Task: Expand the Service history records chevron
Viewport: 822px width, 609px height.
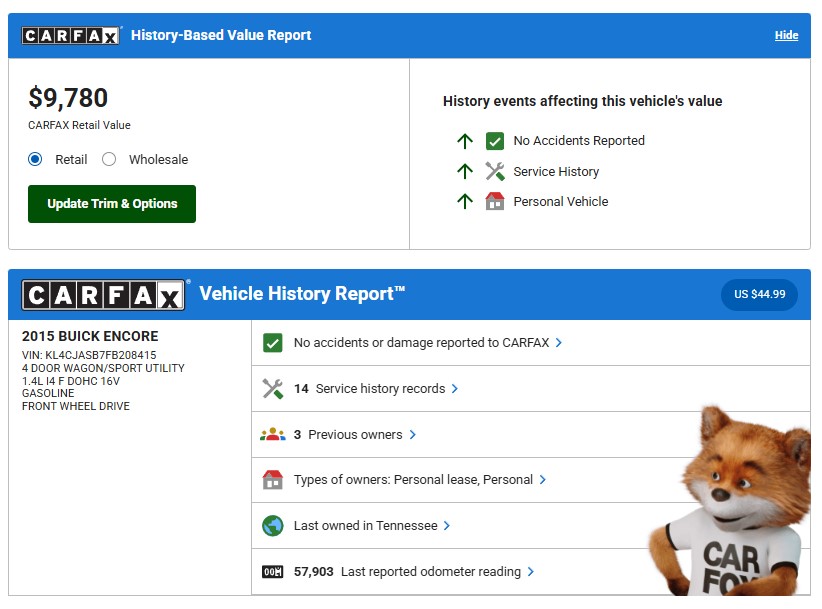Action: pos(455,389)
